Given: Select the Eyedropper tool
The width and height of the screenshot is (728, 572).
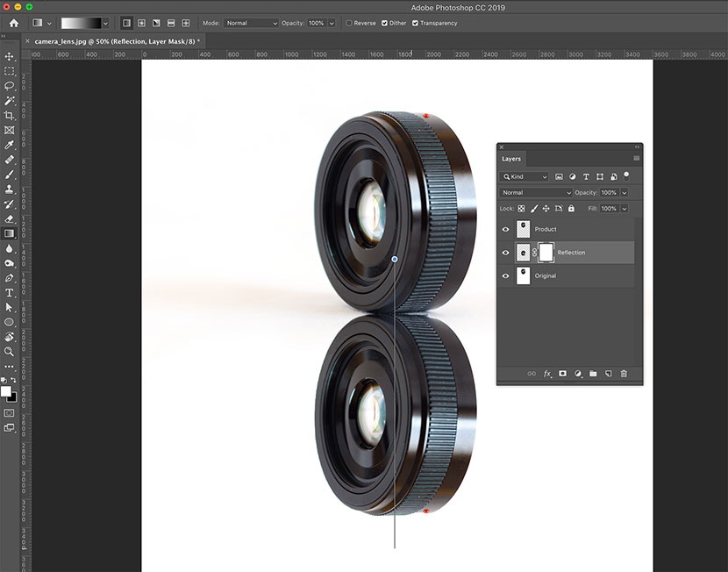Looking at the screenshot, I should click(x=9, y=145).
